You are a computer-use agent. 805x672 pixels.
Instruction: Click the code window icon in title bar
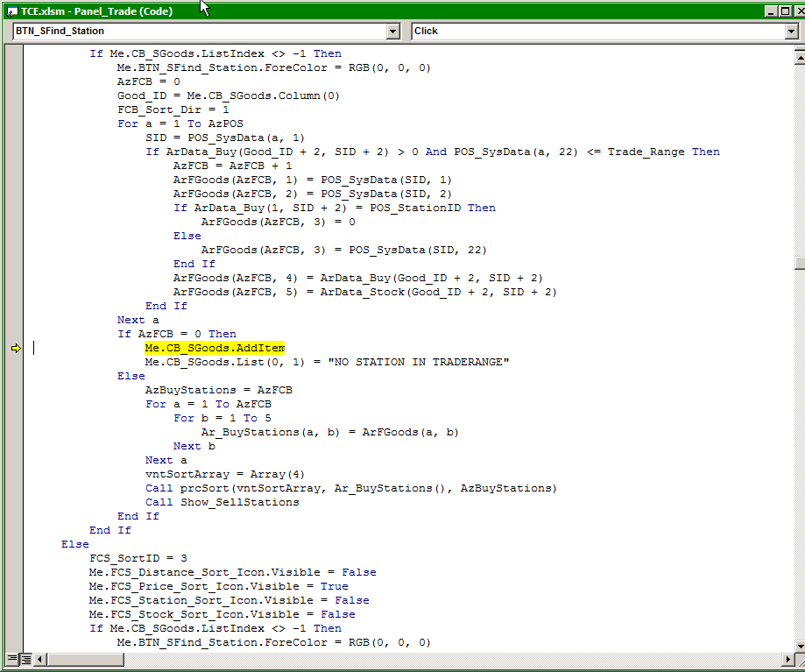coord(11,11)
